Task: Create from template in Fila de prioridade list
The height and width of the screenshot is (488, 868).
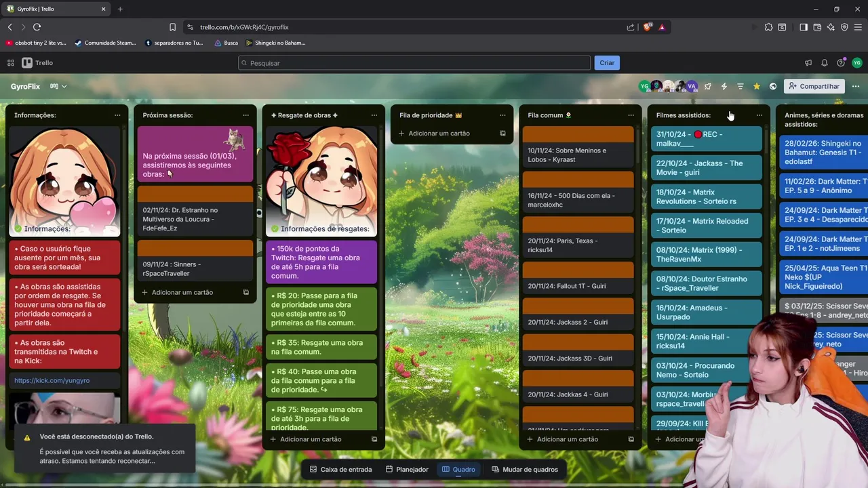Action: pyautogui.click(x=502, y=134)
